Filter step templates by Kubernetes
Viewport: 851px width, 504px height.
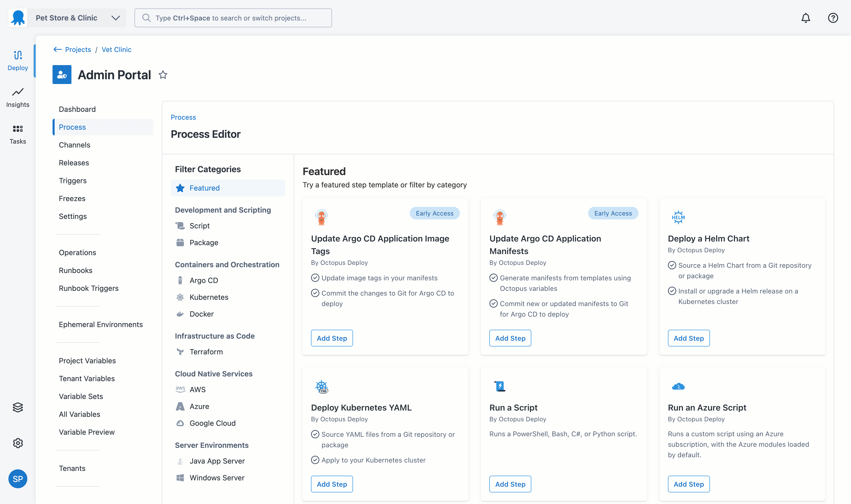[x=209, y=297]
